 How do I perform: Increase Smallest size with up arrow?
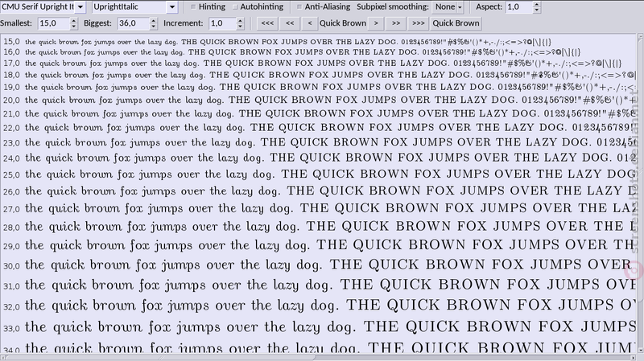coord(73,21)
